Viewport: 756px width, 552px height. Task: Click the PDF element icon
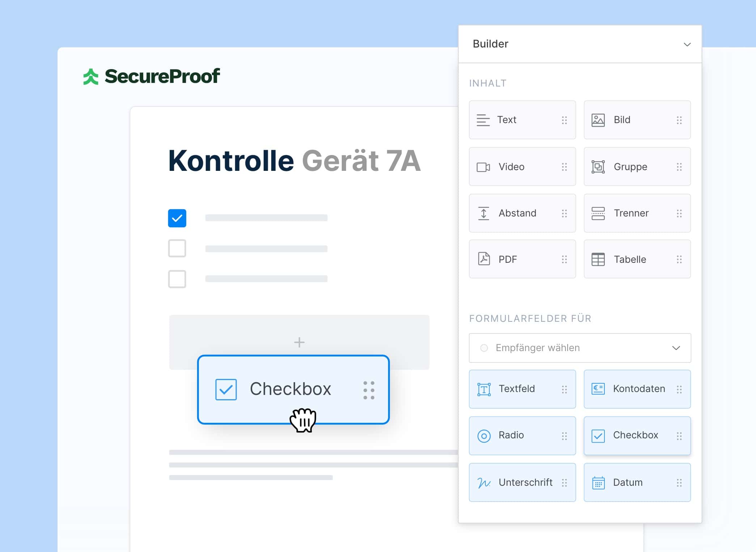483,259
